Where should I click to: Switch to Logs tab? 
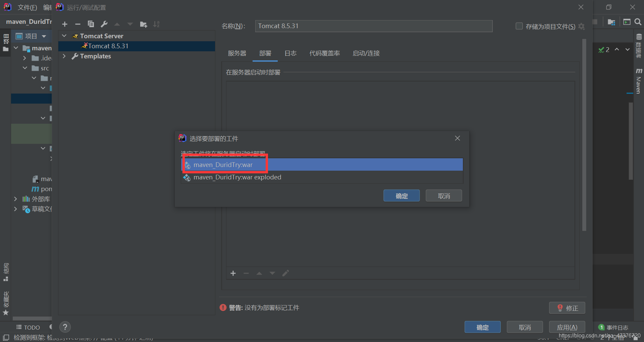coord(290,53)
